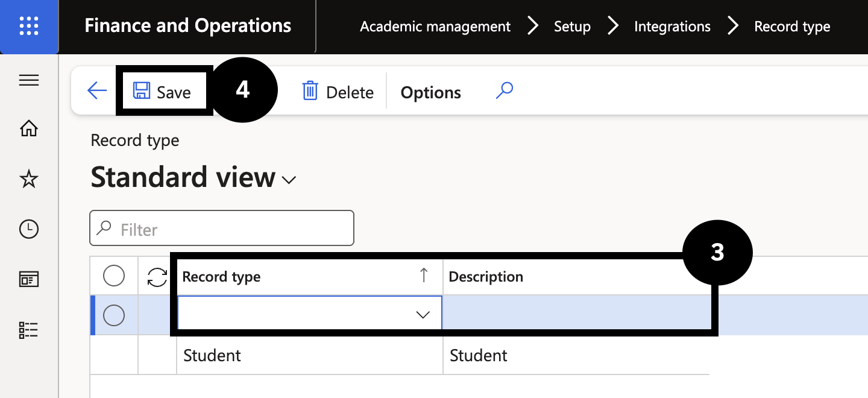
Task: Click the back arrow in the action pane
Action: (96, 91)
